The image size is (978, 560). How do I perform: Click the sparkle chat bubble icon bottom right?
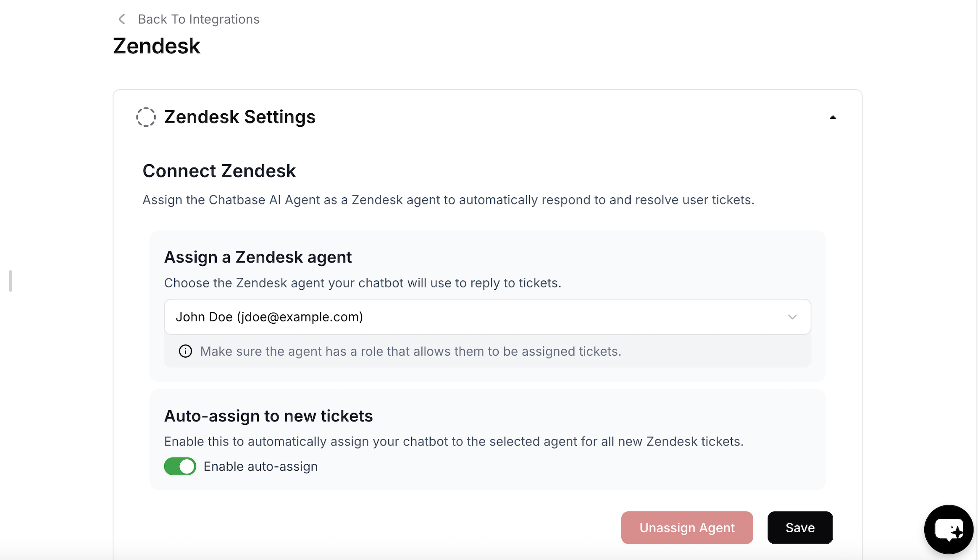click(948, 529)
